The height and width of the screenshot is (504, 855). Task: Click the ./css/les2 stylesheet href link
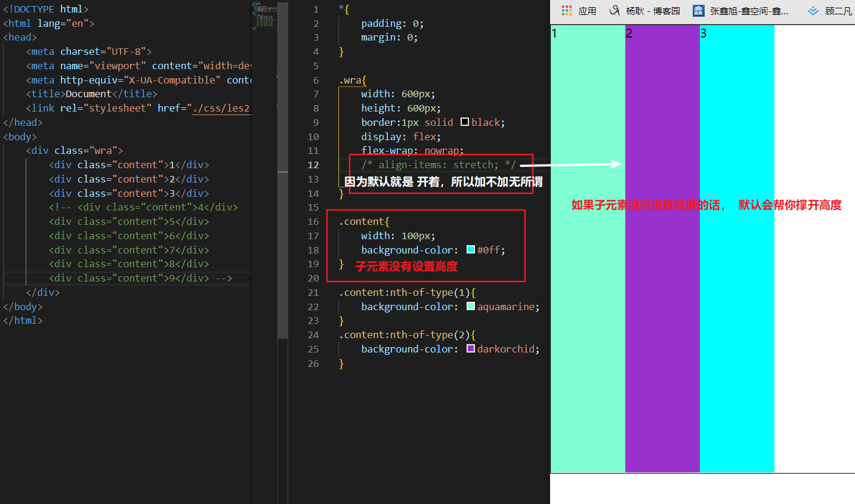tap(221, 109)
